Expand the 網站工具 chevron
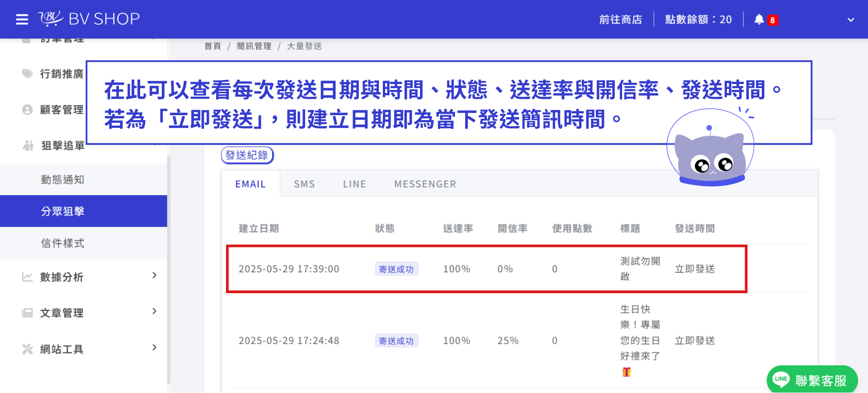This screenshot has height=393, width=868. (155, 347)
